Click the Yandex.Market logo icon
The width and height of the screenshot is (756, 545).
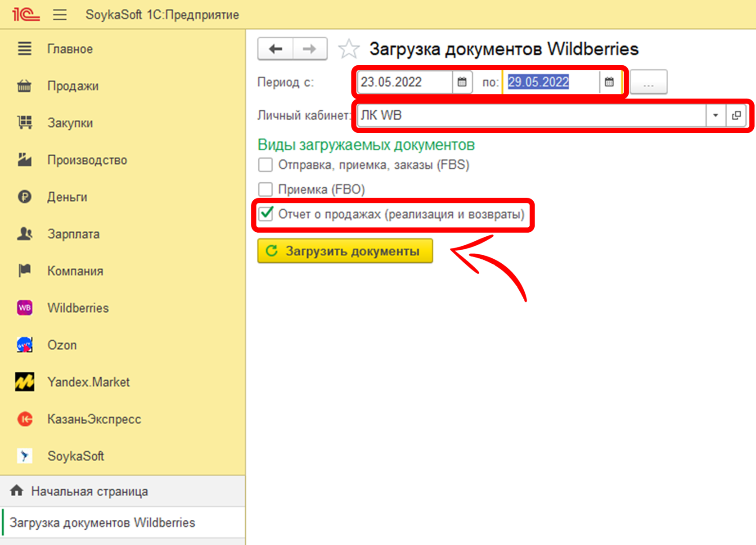[x=25, y=382]
